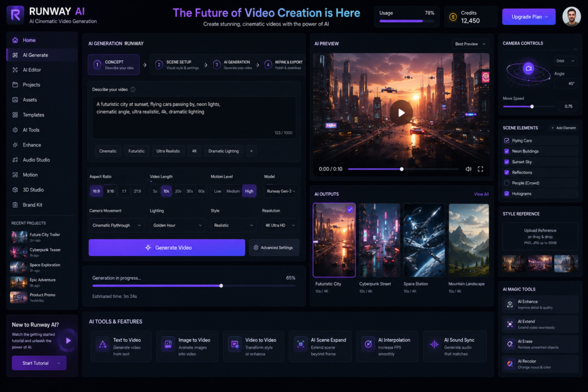Screen dimensions: 588x392
Task: Click the Video to Video icon
Action: click(x=235, y=344)
